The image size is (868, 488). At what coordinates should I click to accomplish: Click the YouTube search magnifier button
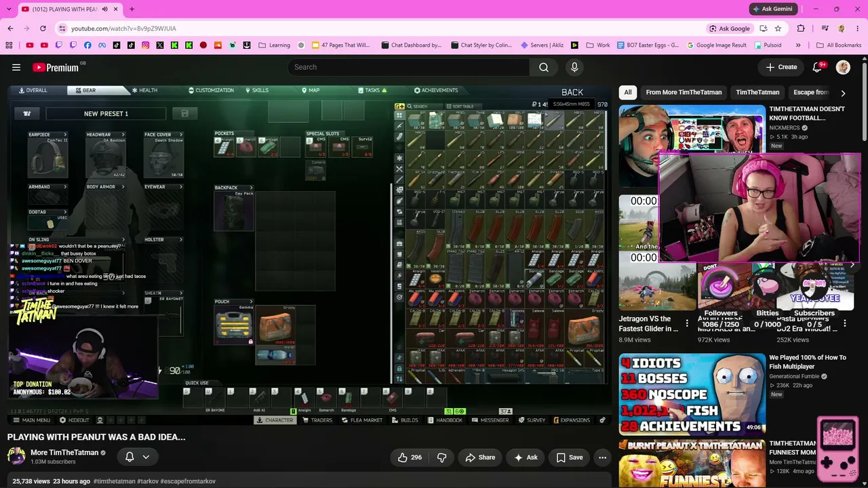pos(543,67)
